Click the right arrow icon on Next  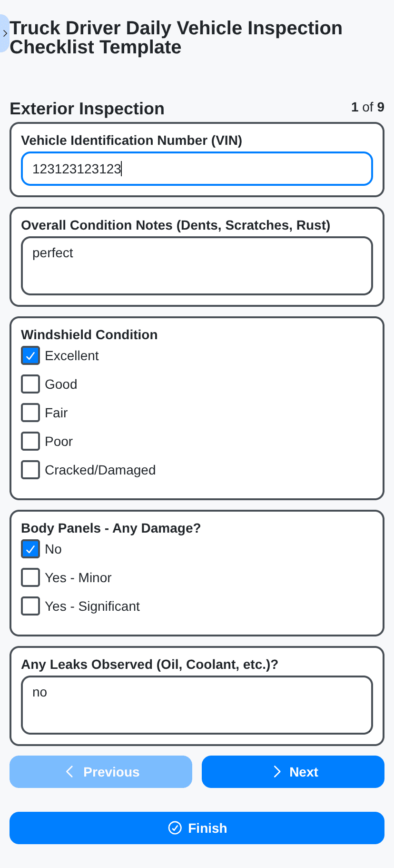tap(277, 772)
